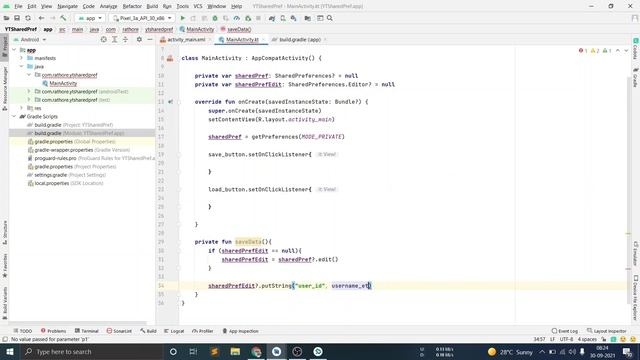Click the editor vertical scrollbar

tap(629, 189)
